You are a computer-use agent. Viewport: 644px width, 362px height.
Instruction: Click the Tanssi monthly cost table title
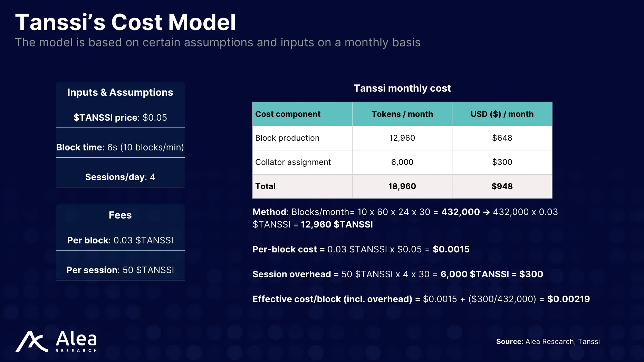click(x=402, y=88)
